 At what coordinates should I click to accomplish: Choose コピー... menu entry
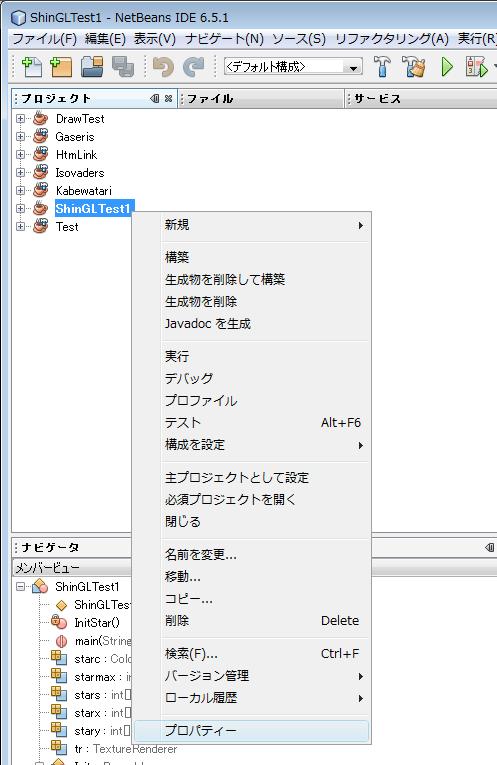[x=252, y=599]
